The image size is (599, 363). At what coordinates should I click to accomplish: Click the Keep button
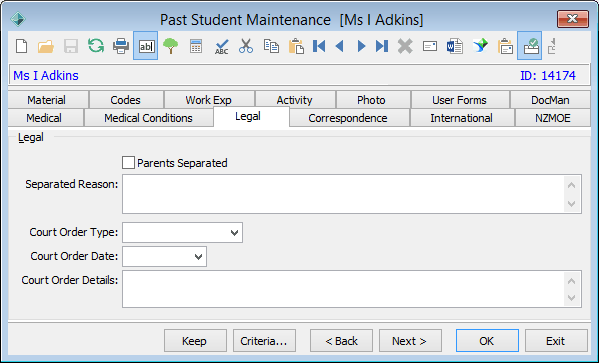195,340
